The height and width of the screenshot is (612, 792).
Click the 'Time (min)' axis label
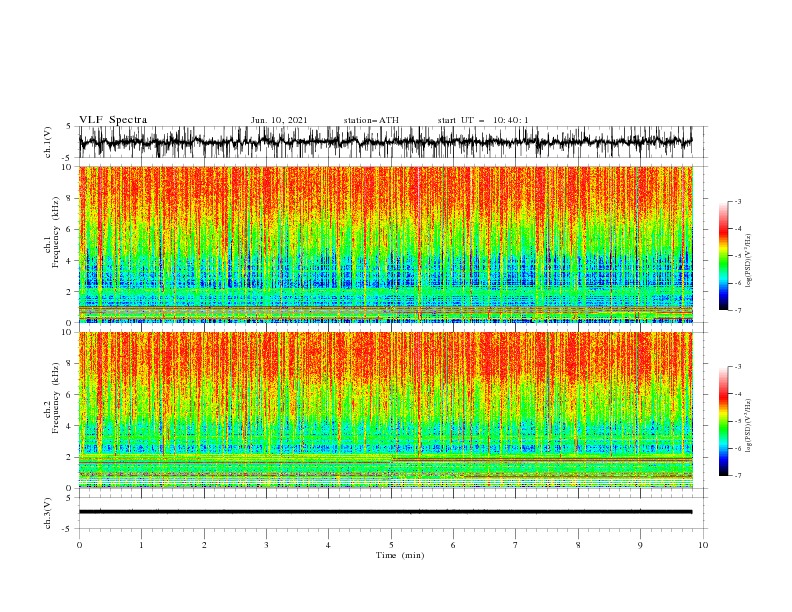(x=400, y=555)
